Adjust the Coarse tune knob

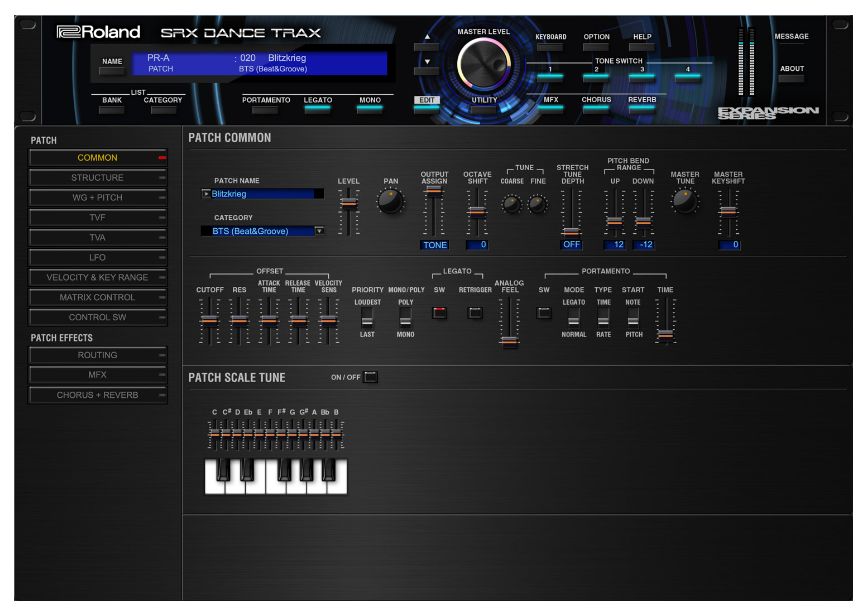(x=512, y=204)
